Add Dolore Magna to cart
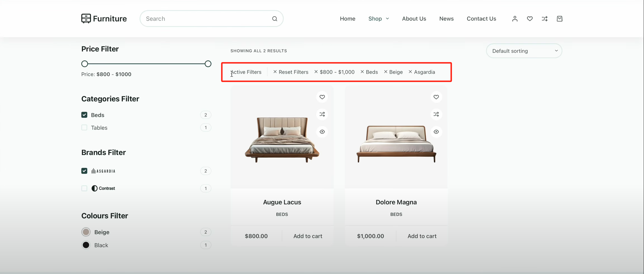 (x=422, y=236)
